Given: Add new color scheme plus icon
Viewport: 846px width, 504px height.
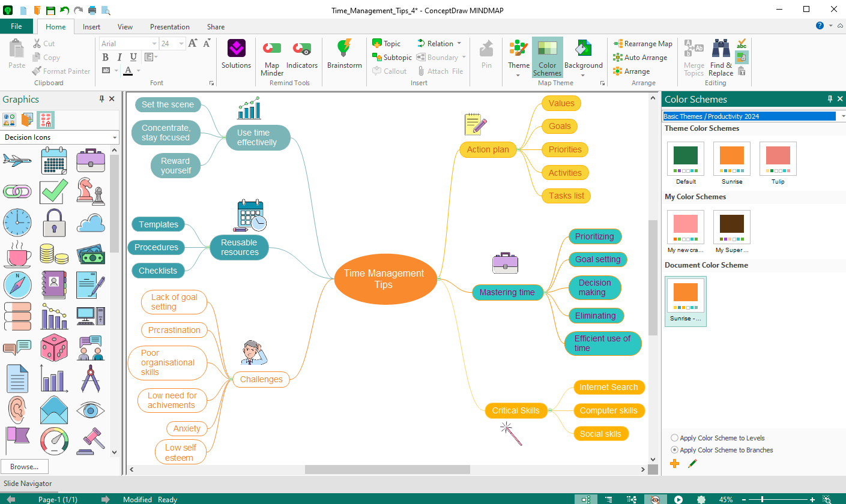Looking at the screenshot, I should (675, 463).
